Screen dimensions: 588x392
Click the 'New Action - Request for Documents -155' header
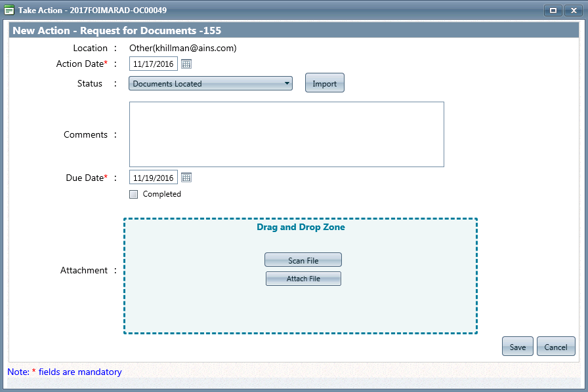coord(117,30)
